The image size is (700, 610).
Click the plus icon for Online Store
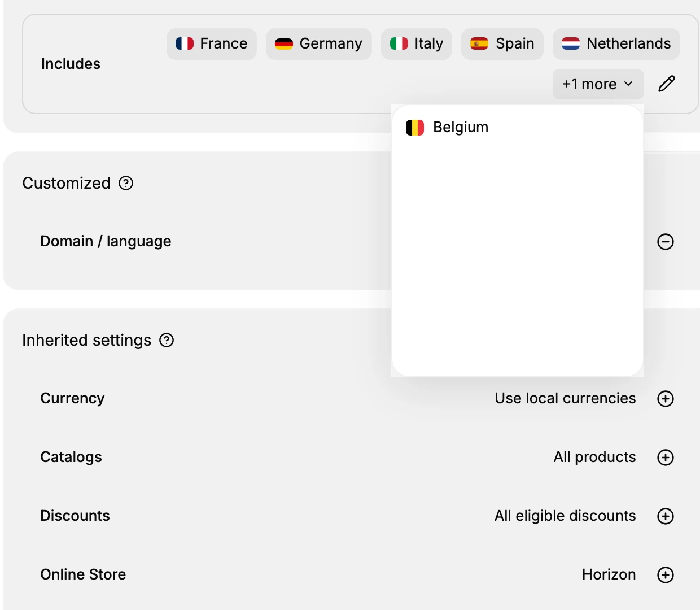666,575
